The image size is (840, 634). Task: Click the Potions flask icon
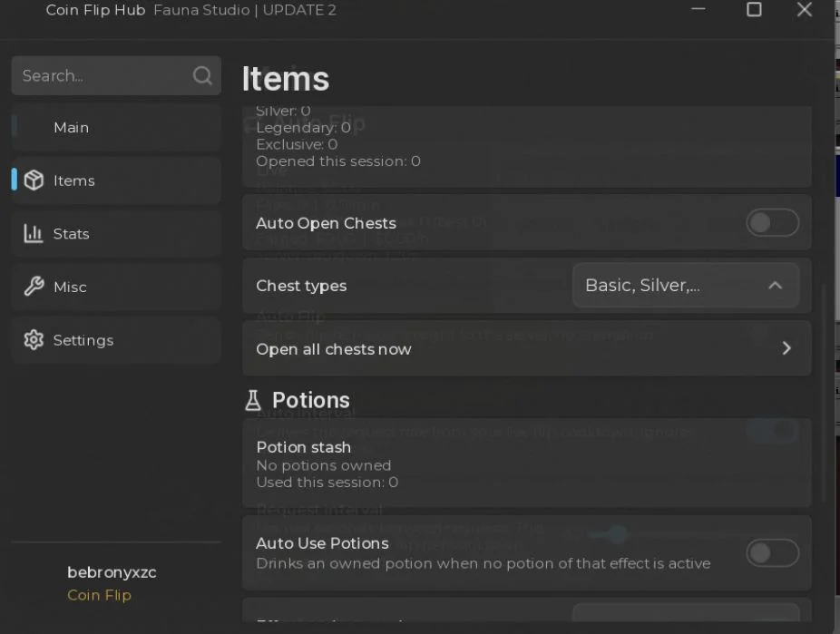tap(253, 401)
